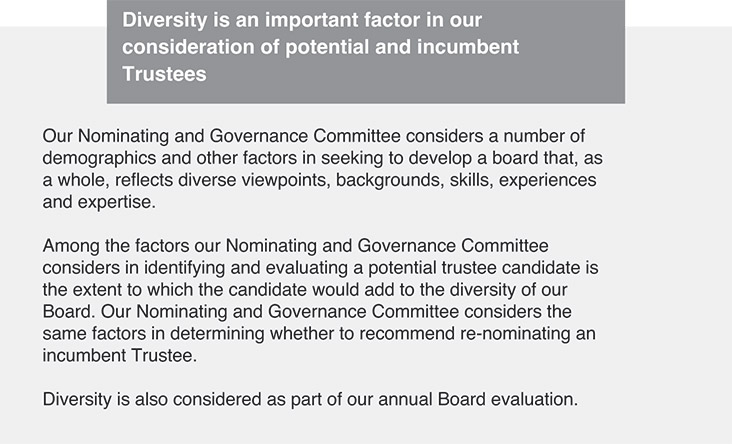Click the header line "consideration of potential and incumbent"

pyautogui.click(x=320, y=48)
